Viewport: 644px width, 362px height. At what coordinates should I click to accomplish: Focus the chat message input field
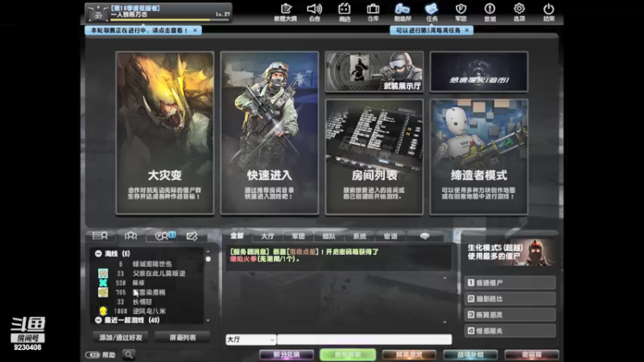click(x=365, y=339)
